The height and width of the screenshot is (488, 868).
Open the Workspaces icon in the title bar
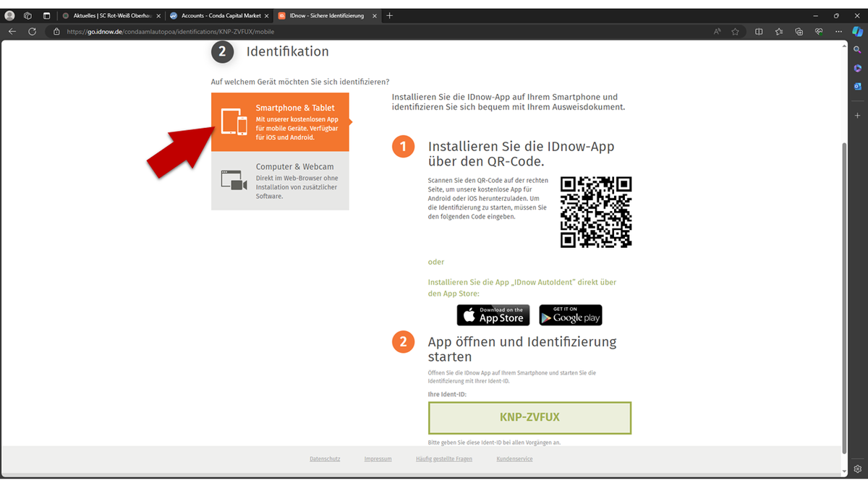tap(27, 15)
